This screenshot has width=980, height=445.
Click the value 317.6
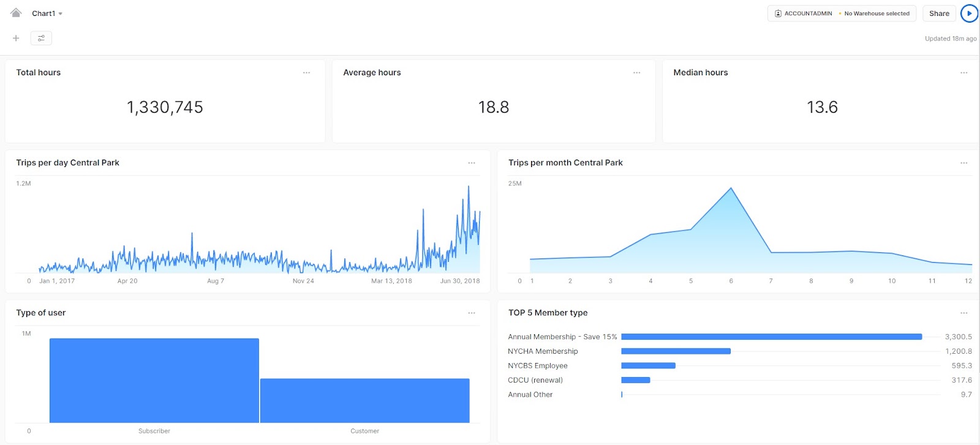pyautogui.click(x=962, y=380)
